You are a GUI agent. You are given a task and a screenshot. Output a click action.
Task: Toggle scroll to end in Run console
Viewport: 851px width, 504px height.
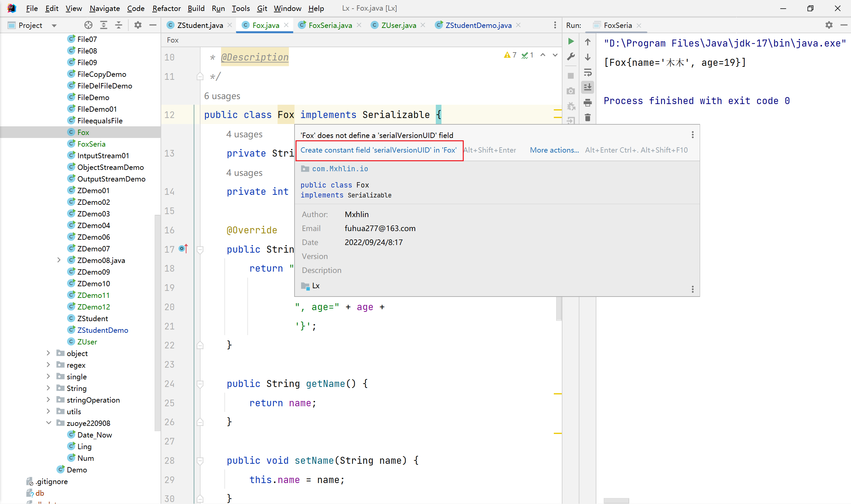(587, 87)
